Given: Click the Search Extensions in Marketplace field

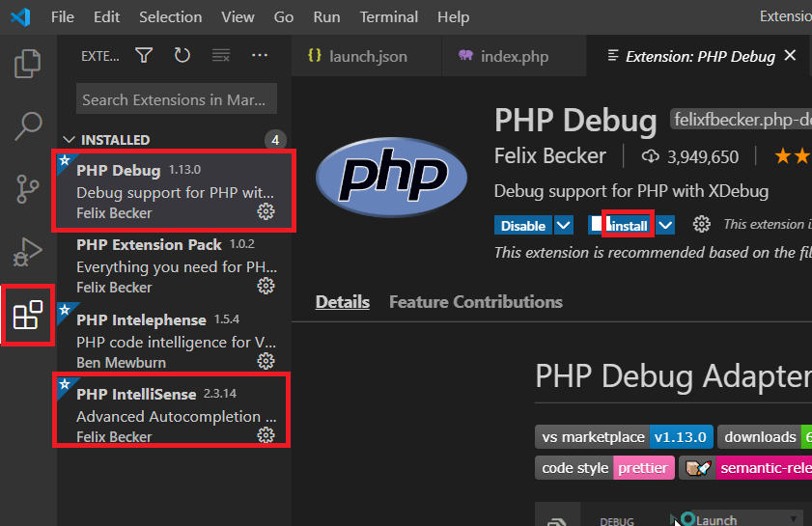Looking at the screenshot, I should tap(177, 98).
